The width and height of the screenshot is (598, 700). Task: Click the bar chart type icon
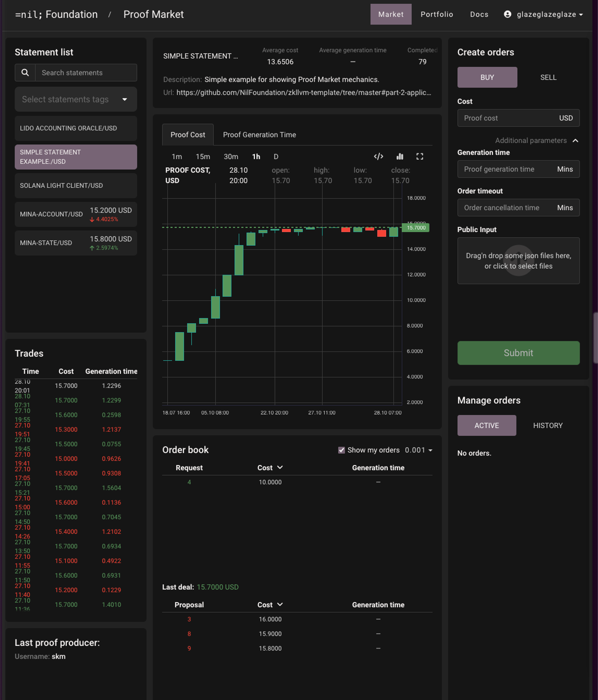tap(399, 156)
